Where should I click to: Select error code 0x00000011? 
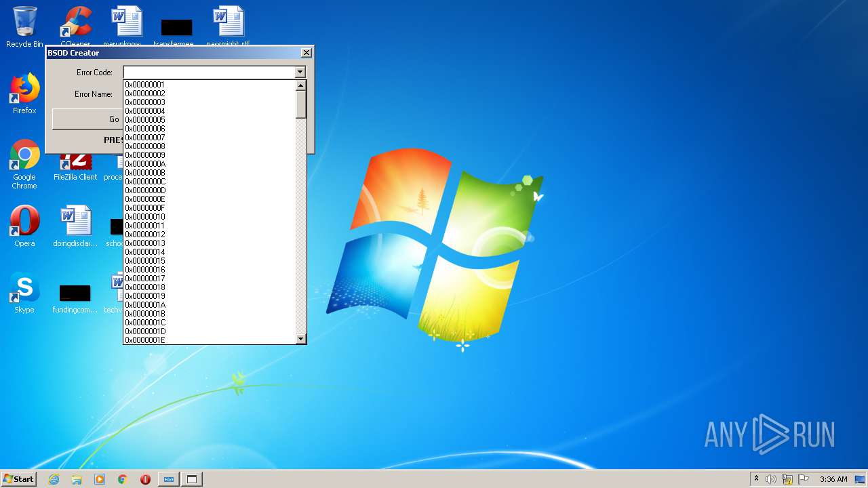point(210,226)
